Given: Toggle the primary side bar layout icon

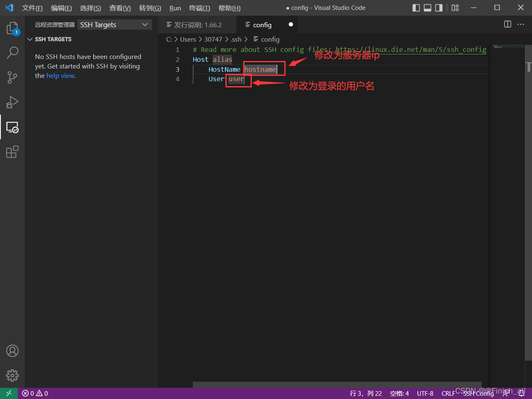Looking at the screenshot, I should pos(416,7).
